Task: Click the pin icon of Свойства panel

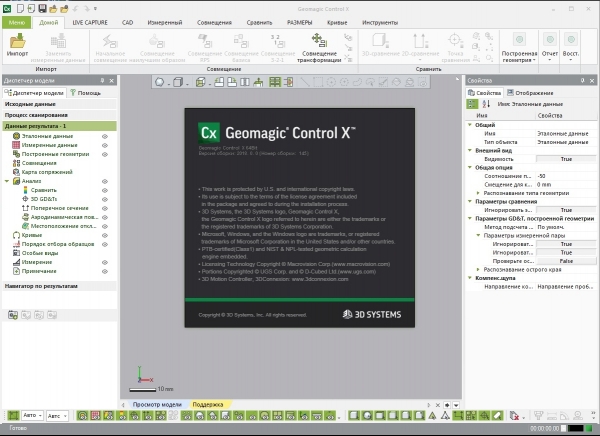Action: click(x=582, y=80)
